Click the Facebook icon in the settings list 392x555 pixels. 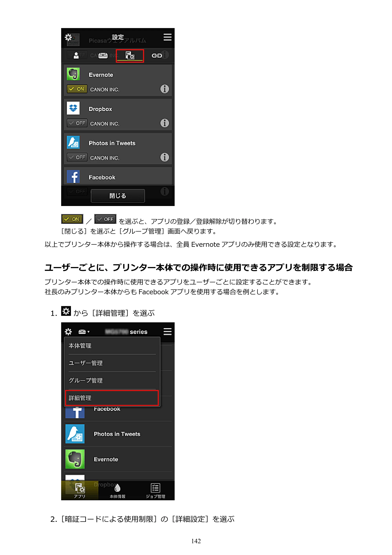point(73,176)
